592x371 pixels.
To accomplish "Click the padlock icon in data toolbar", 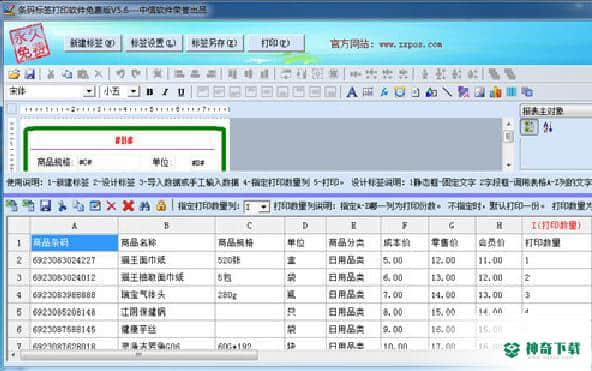I will pos(161,206).
